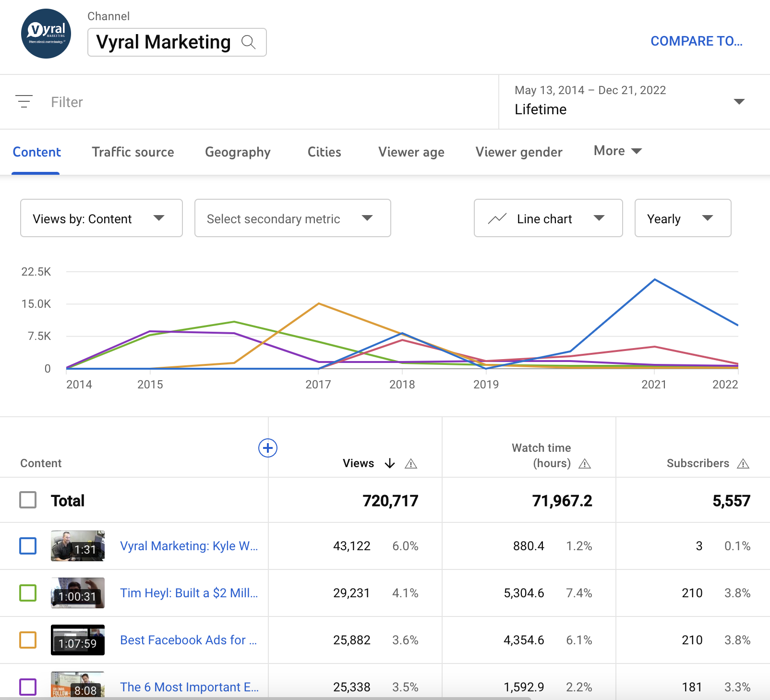
Task: Click the 8:08 video thumbnail
Action: click(x=78, y=685)
